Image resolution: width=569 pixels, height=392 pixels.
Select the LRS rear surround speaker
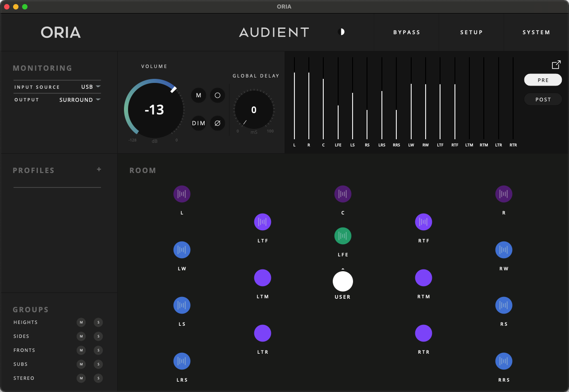[182, 361]
